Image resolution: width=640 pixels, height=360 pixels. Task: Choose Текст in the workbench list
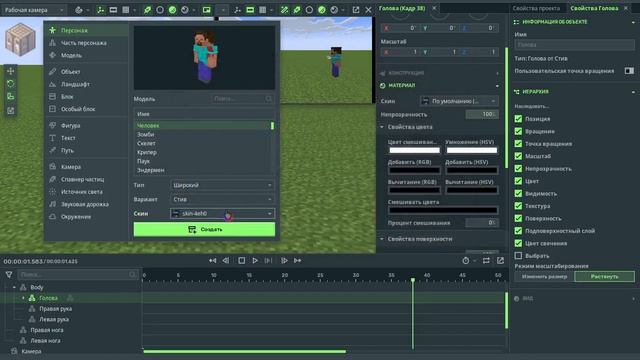(87, 138)
